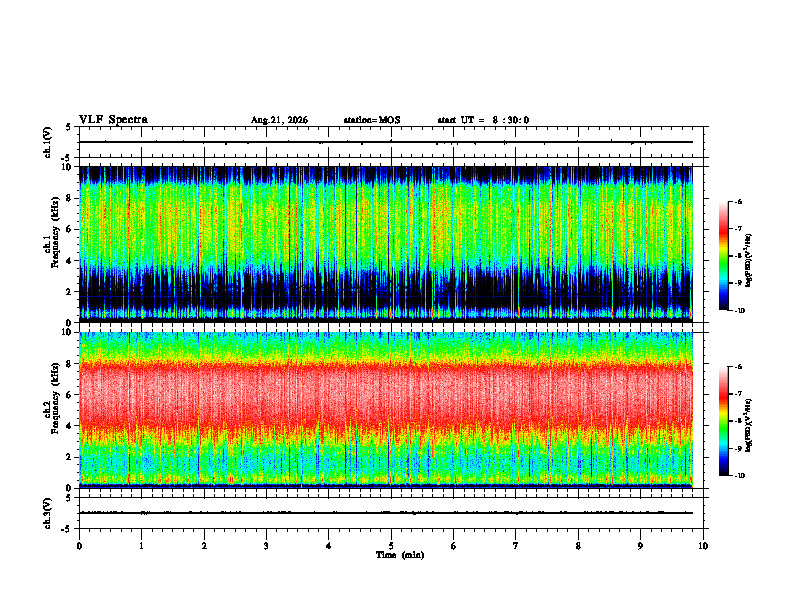Click the station=MOS label
792x612 pixels.
(372, 120)
